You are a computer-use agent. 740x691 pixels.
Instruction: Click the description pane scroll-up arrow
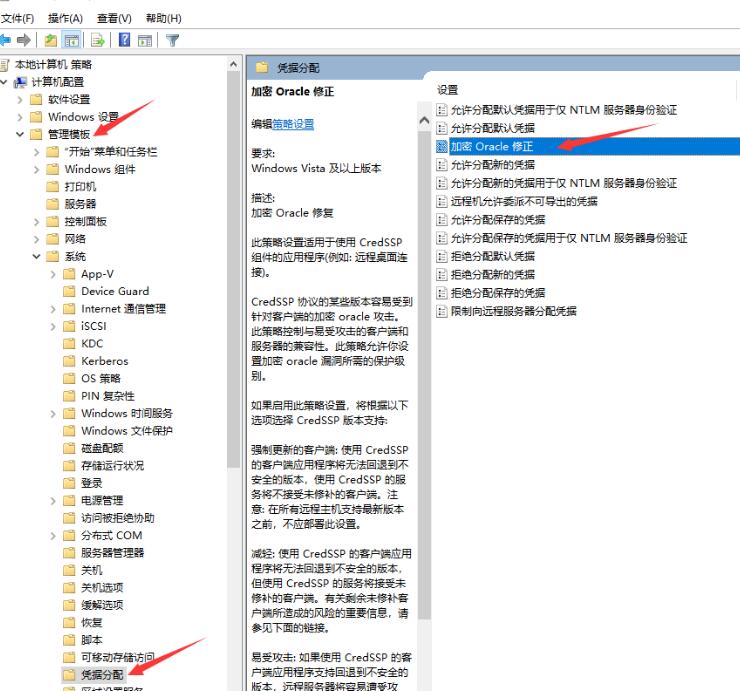[424, 120]
